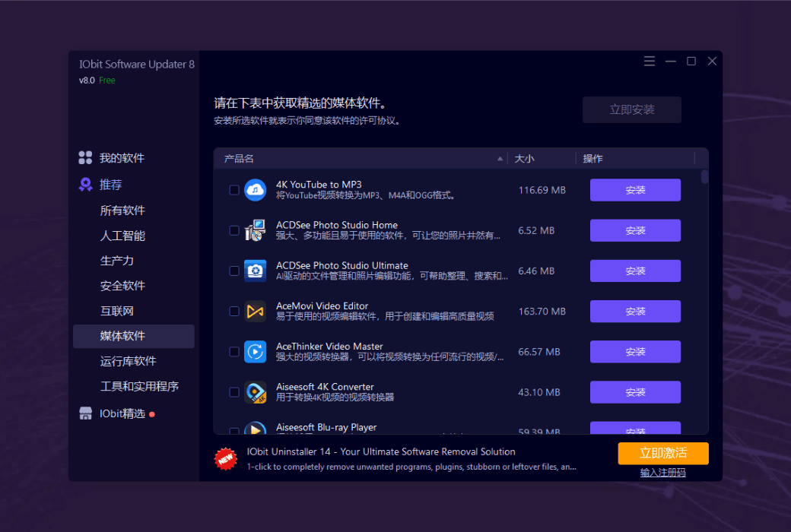
Task: Enable the AceThinker Video Master checkbox
Action: (x=234, y=351)
